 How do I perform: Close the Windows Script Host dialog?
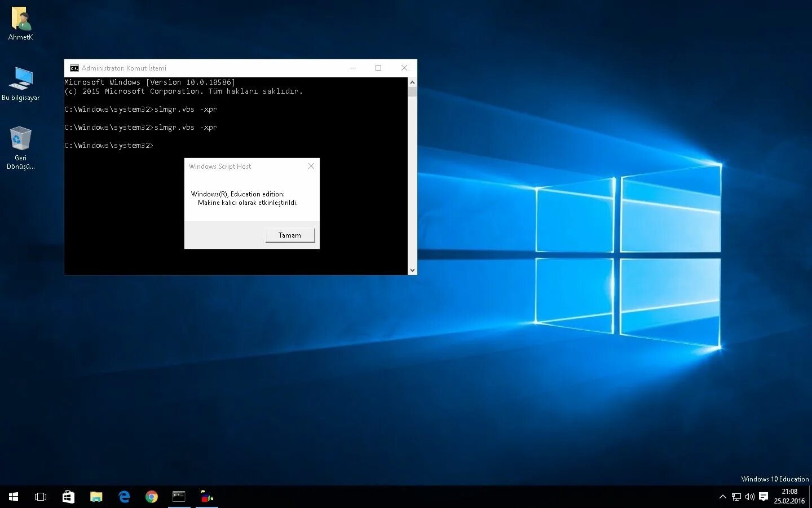[311, 166]
